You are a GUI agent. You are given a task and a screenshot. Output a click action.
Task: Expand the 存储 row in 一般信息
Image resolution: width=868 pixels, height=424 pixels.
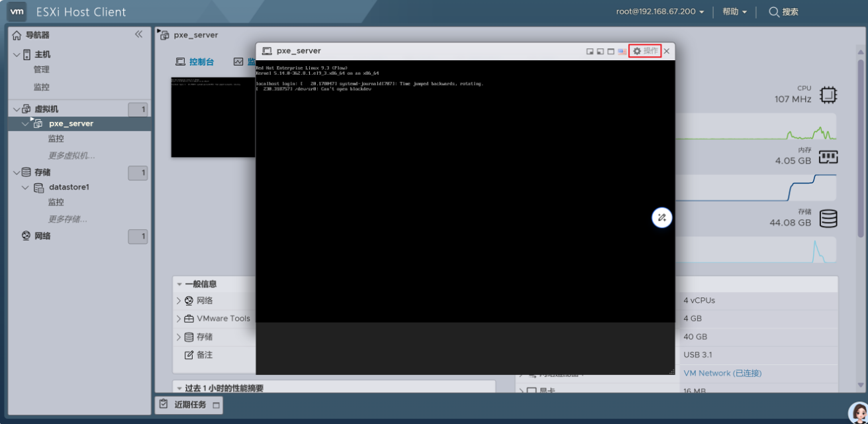[179, 337]
